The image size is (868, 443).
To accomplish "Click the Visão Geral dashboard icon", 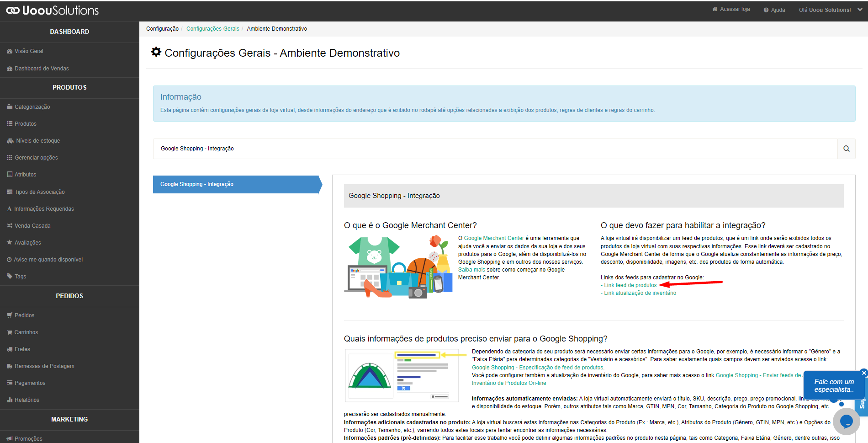I will tap(10, 51).
